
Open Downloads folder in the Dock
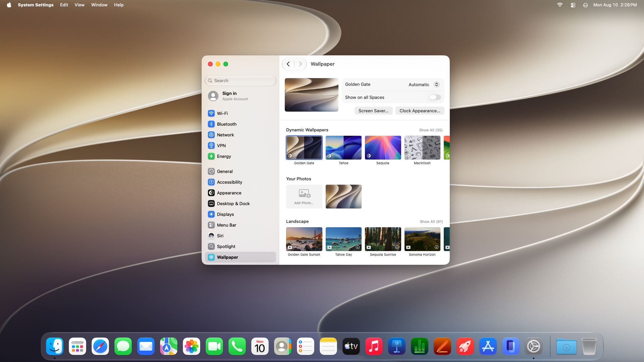566,346
